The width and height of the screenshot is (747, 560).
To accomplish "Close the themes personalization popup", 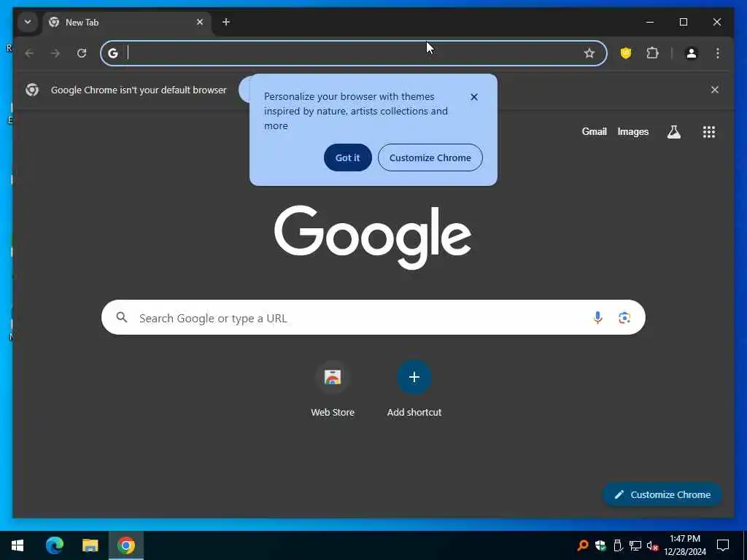I will [x=474, y=97].
